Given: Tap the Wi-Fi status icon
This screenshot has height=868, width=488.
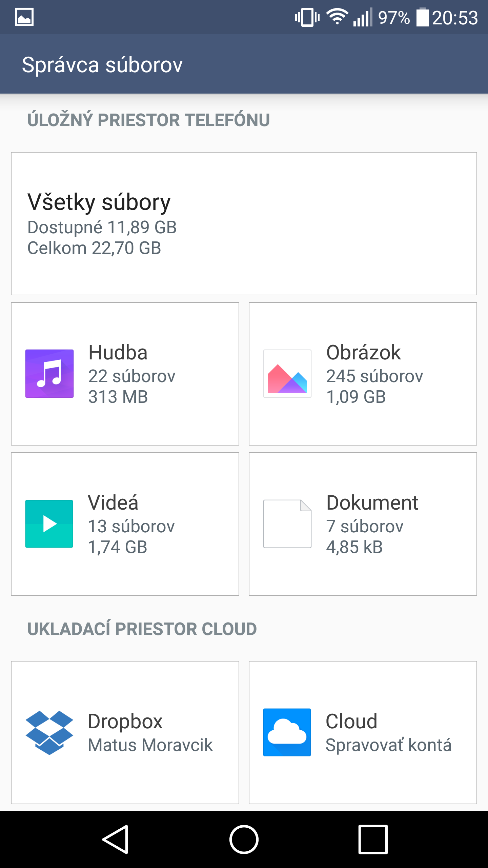Looking at the screenshot, I should (x=337, y=17).
